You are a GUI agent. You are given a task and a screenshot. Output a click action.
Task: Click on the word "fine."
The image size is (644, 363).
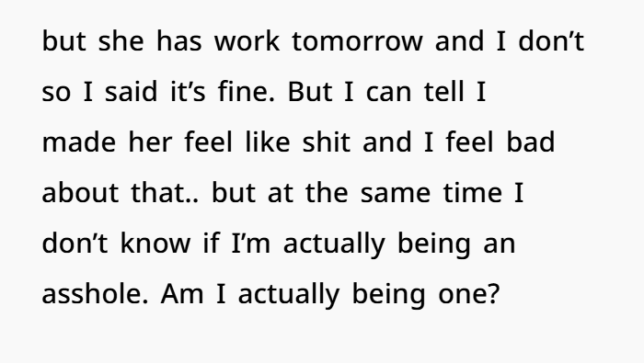pyautogui.click(x=247, y=92)
